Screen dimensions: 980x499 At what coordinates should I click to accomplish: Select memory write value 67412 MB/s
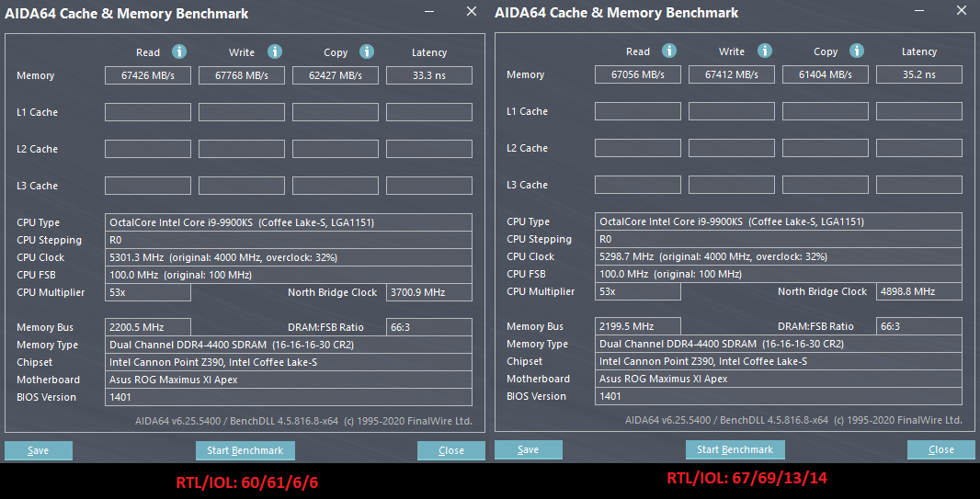click(731, 74)
